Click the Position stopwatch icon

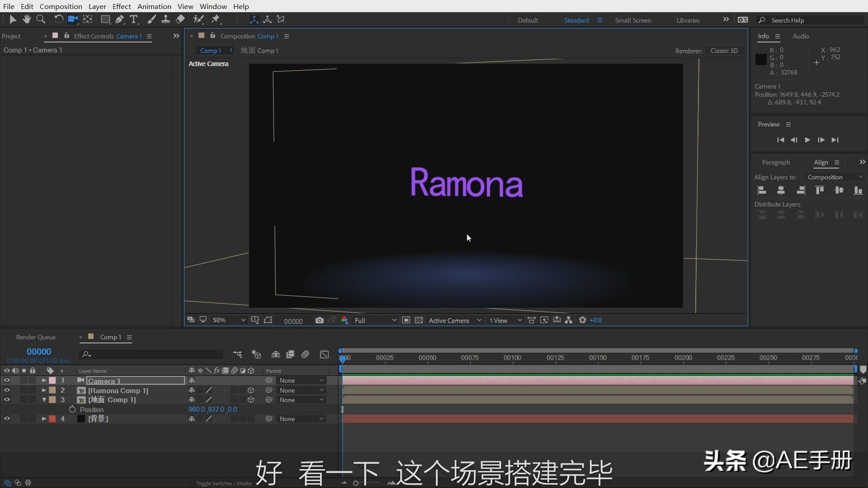coord(72,409)
